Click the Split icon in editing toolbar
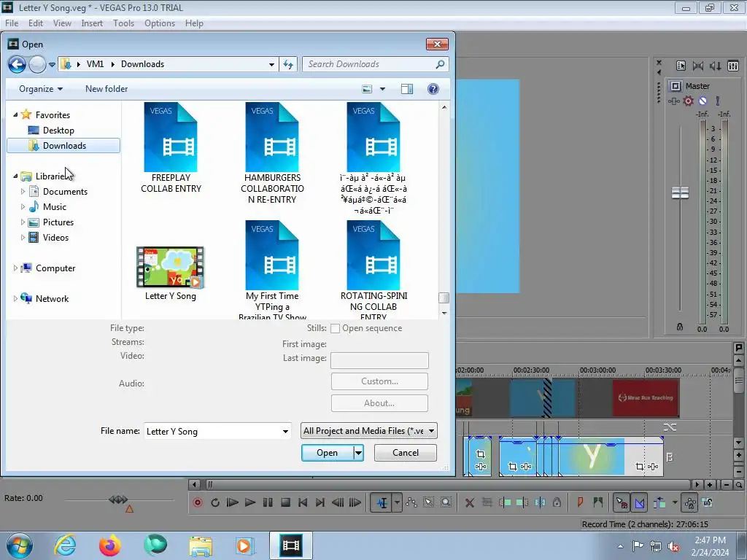 [x=540, y=502]
